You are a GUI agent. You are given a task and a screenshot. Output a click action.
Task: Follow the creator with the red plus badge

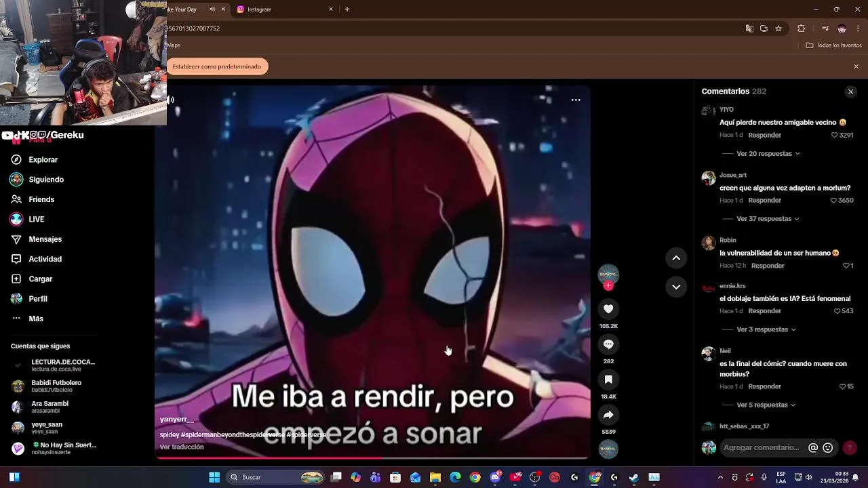[x=608, y=286]
